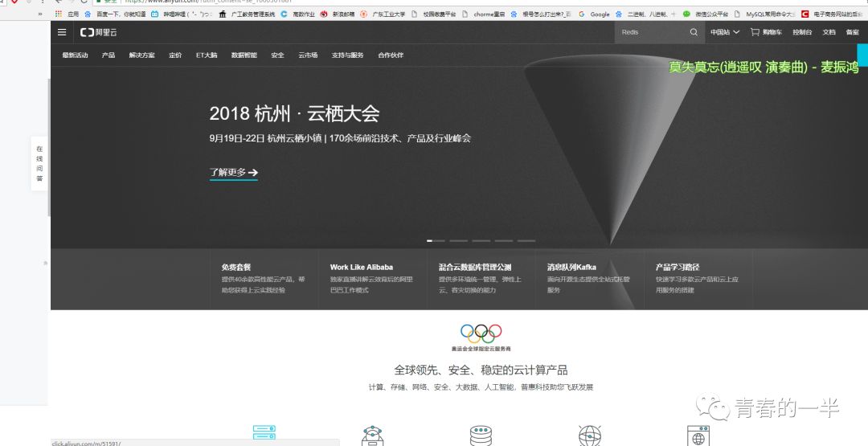Screen dimensions: 868x446
Task: Open the 哔哩哔哩 bookmark
Action: [182, 14]
